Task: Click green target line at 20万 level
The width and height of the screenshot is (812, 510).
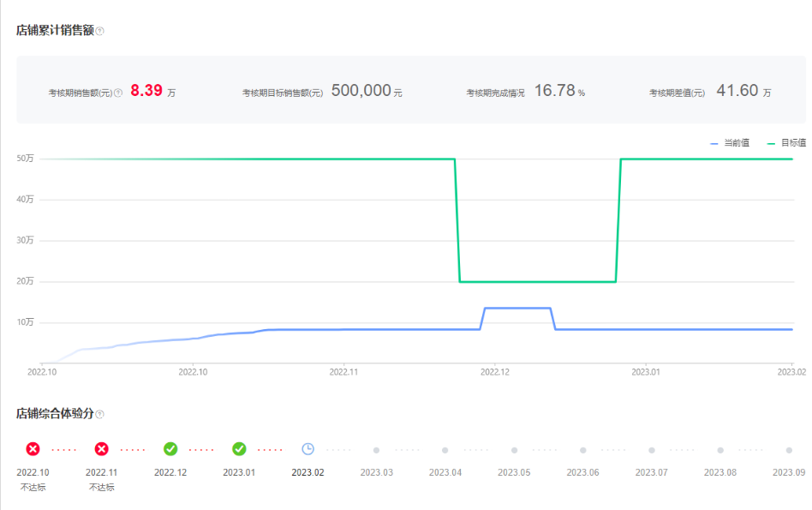Action: tap(538, 282)
